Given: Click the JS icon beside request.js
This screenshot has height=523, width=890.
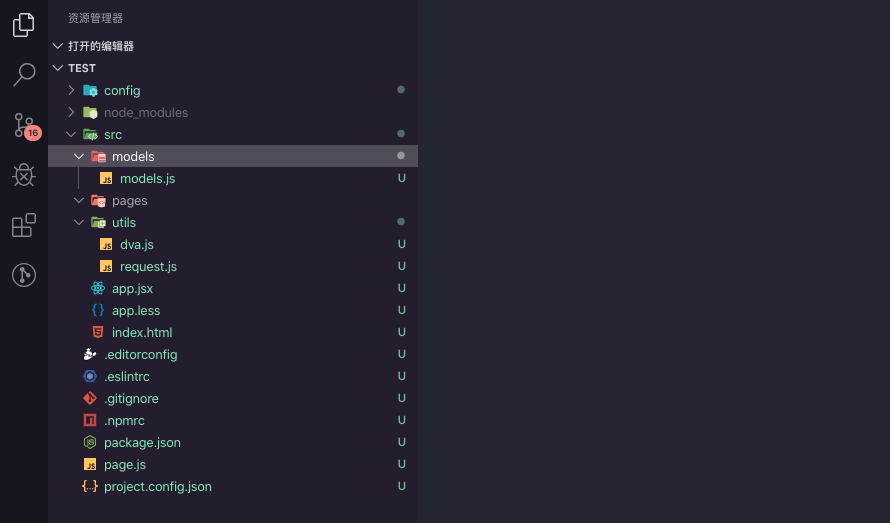Looking at the screenshot, I should pyautogui.click(x=106, y=266).
